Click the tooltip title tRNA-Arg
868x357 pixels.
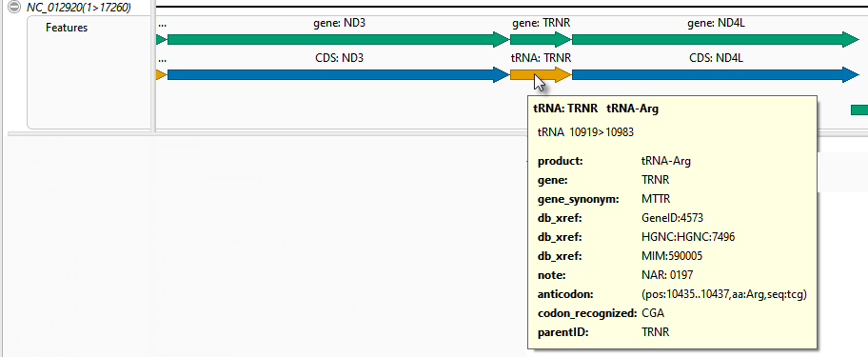[632, 109]
